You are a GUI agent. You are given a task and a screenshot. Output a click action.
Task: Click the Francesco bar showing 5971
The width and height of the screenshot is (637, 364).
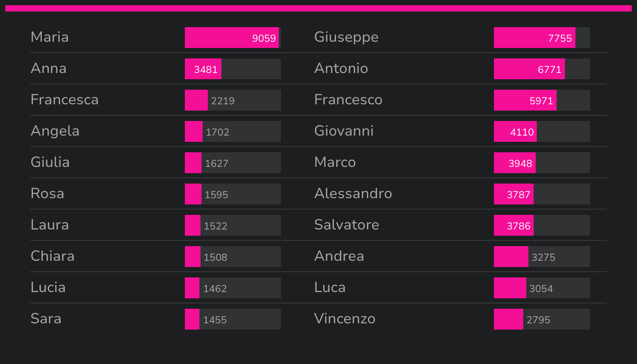(x=525, y=100)
